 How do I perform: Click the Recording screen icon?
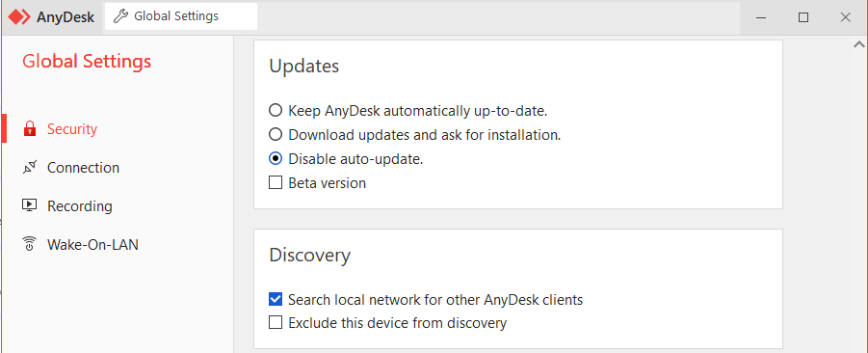(29, 205)
